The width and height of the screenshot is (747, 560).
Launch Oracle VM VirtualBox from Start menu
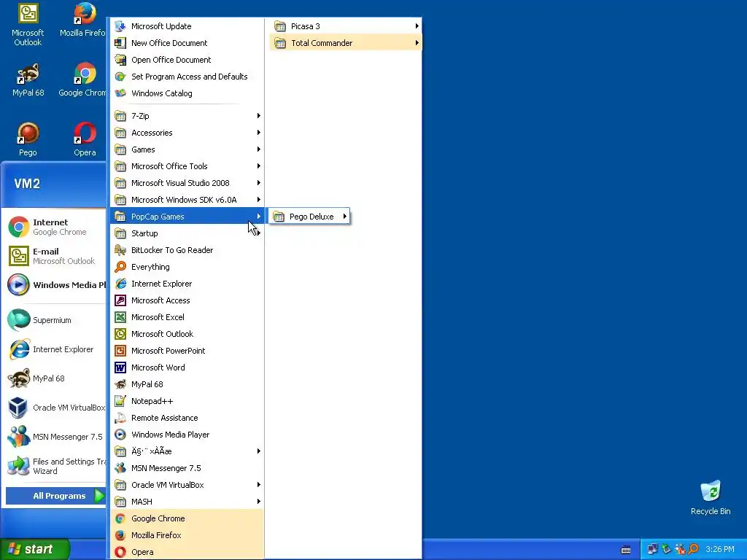(54, 408)
